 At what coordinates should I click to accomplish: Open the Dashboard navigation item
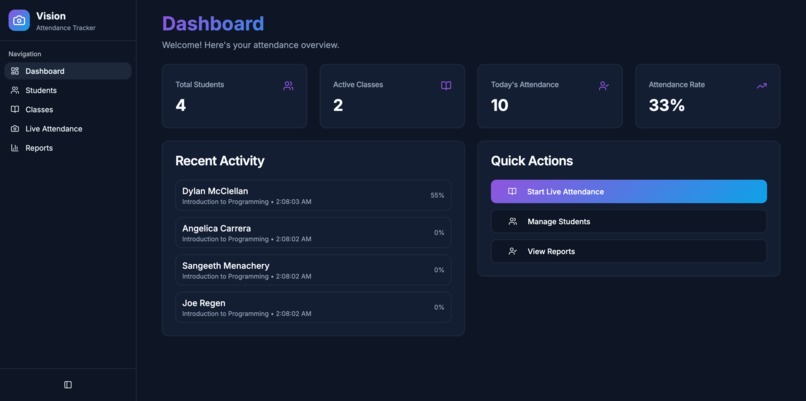click(68, 71)
